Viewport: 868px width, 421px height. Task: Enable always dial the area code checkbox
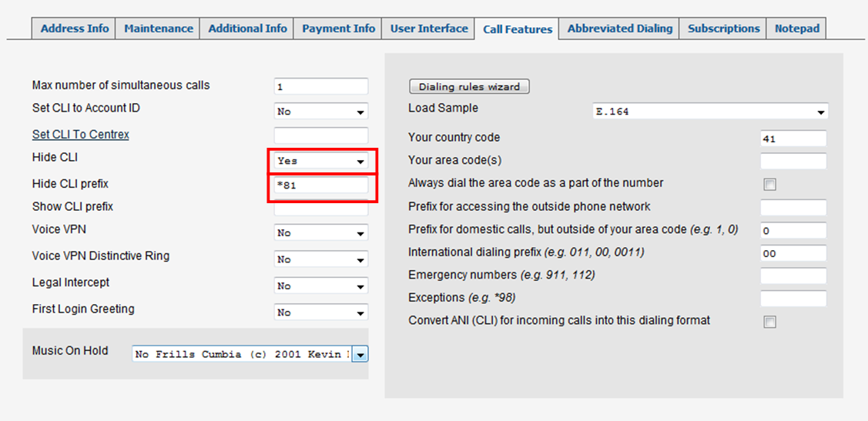point(769,185)
